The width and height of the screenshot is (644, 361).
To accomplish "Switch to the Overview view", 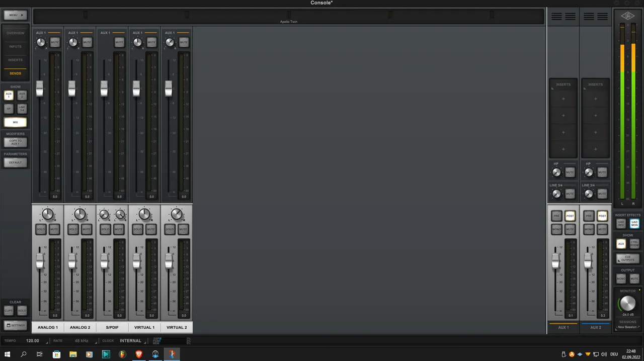I will 15,33.
